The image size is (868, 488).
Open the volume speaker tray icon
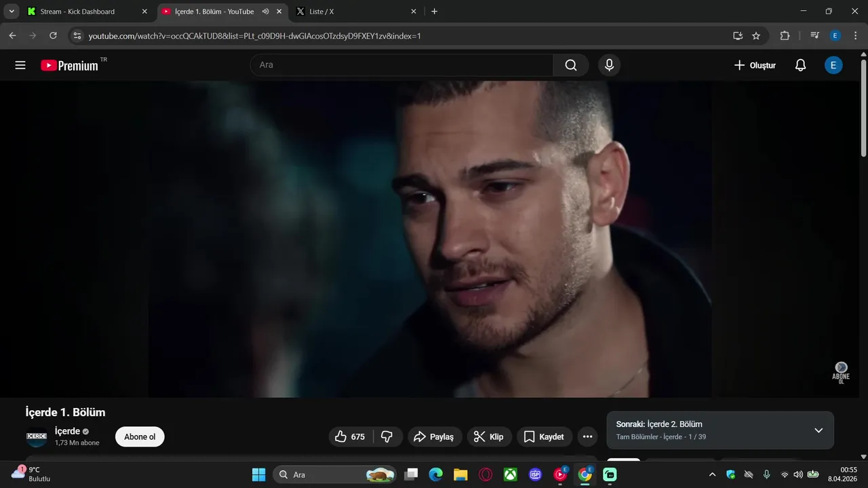798,474
